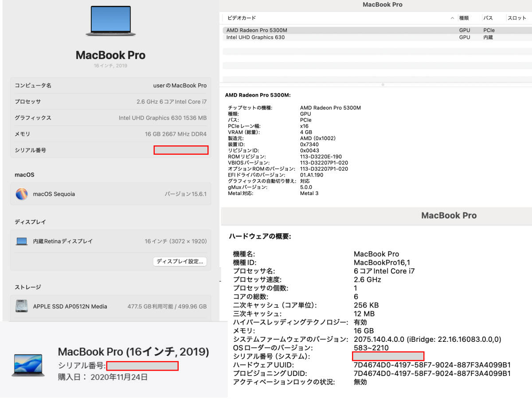Click the ハードウェアの概要: heading

[x=260, y=236]
